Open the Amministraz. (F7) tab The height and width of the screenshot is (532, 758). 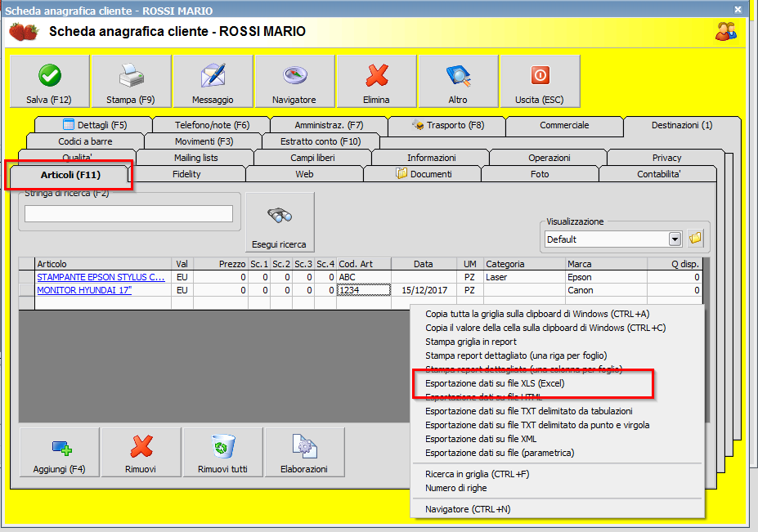point(329,125)
